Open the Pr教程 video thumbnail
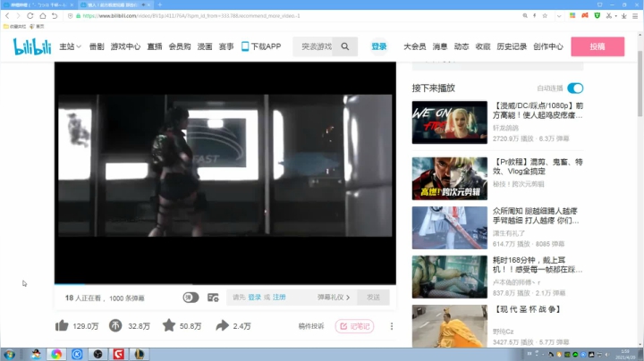The height and width of the screenshot is (361, 644). coord(450,179)
